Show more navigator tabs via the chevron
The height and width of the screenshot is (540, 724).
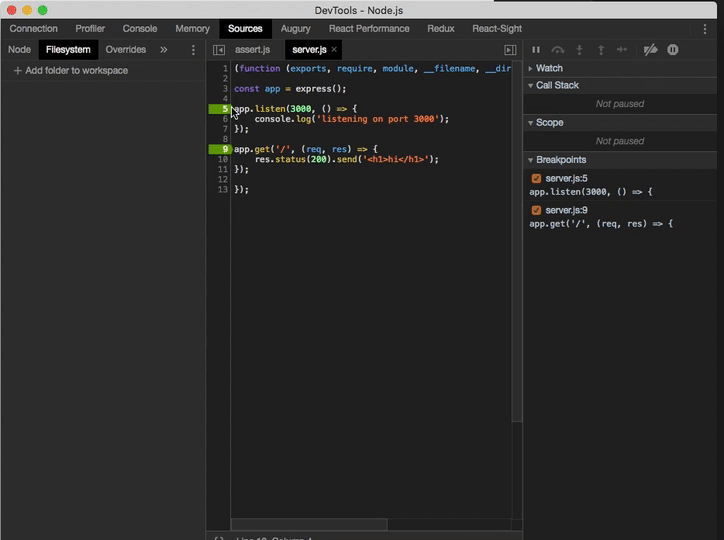tap(164, 50)
